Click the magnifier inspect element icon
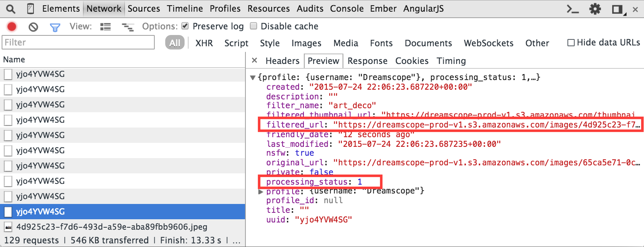 click(10, 9)
